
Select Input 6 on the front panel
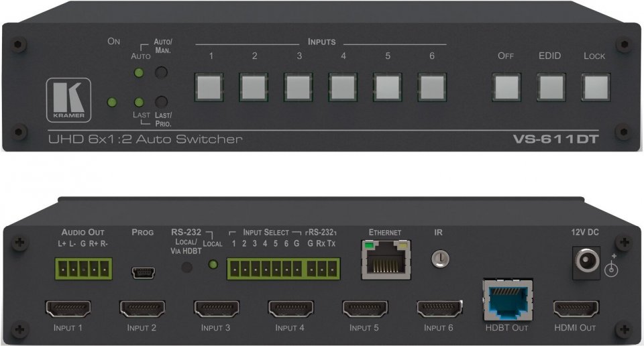pos(431,86)
